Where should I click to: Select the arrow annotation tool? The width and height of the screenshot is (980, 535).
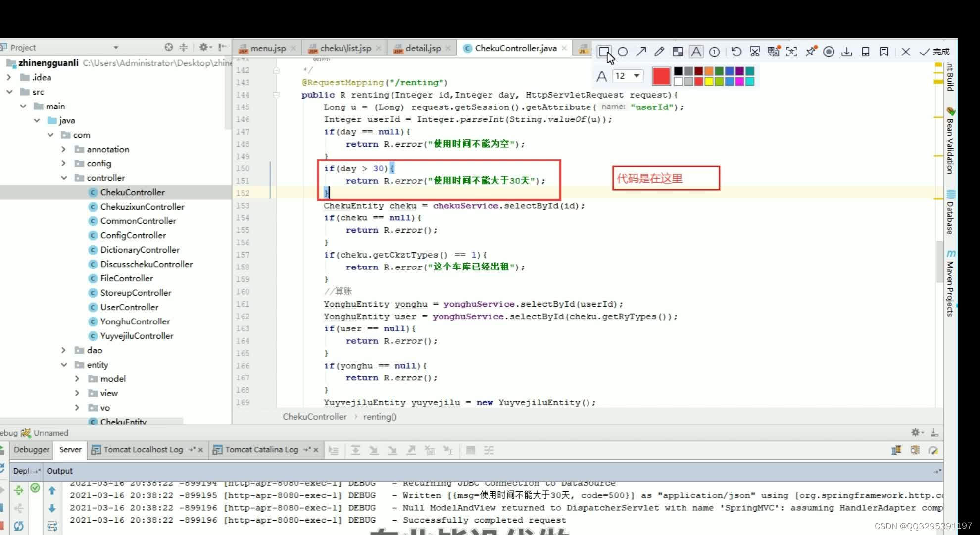pyautogui.click(x=641, y=52)
